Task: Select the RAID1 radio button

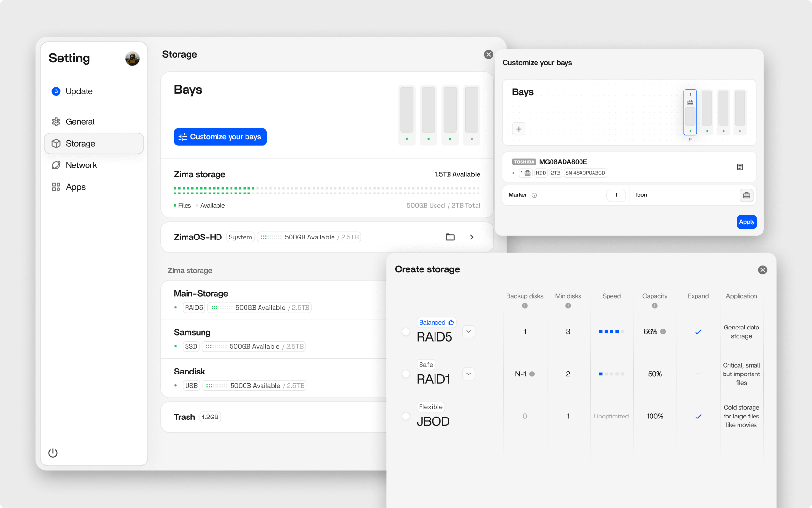Action: pos(406,374)
